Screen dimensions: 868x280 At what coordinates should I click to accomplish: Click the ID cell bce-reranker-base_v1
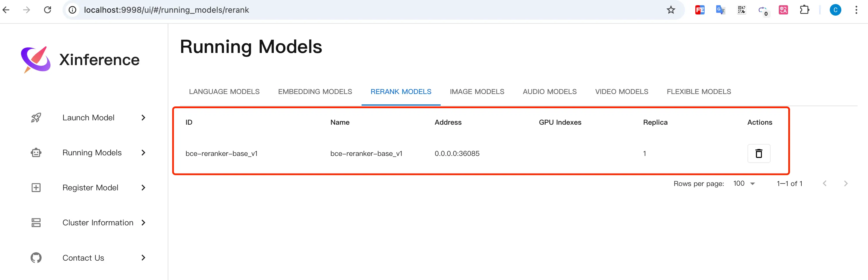click(221, 154)
